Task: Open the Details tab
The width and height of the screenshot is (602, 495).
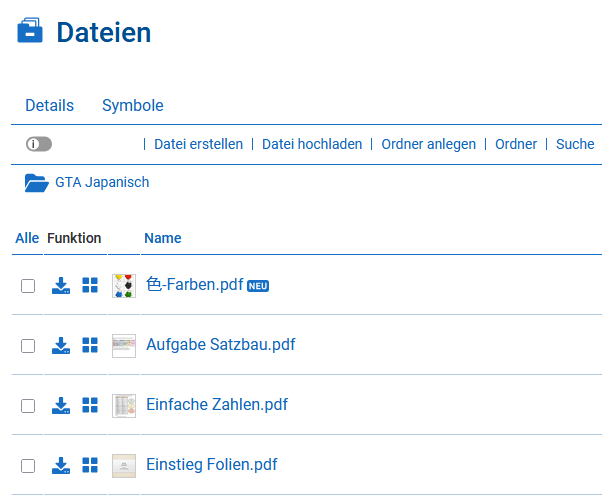Action: [49, 105]
